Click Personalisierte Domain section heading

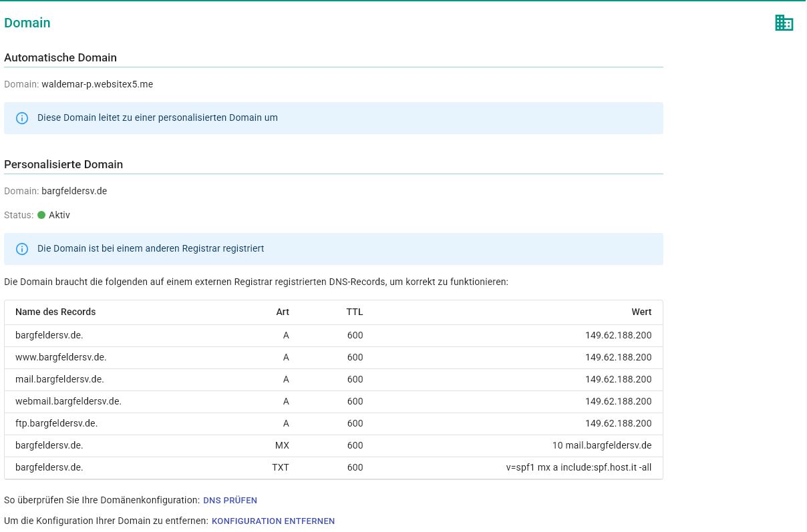tap(63, 164)
